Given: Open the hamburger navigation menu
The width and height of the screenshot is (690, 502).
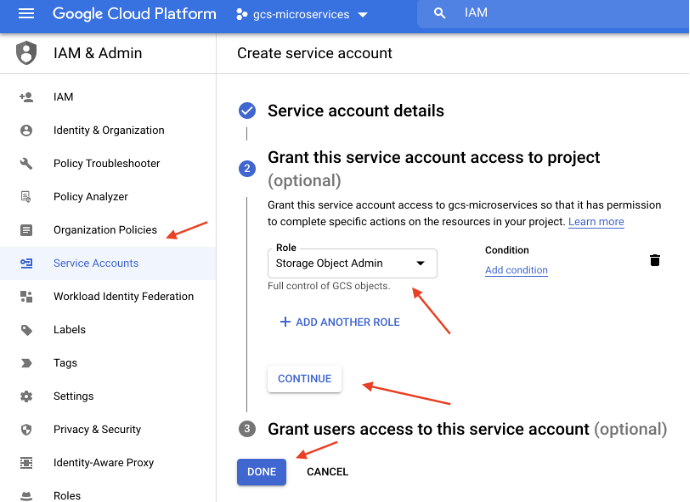Looking at the screenshot, I should (26, 14).
